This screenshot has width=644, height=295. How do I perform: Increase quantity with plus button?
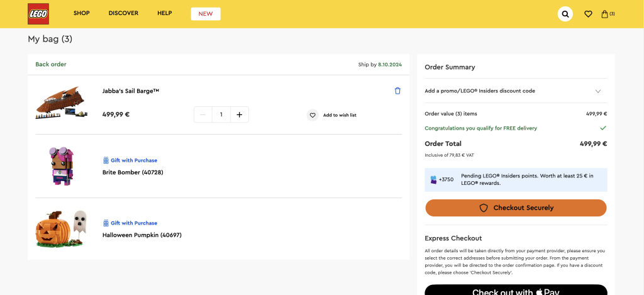239,114
